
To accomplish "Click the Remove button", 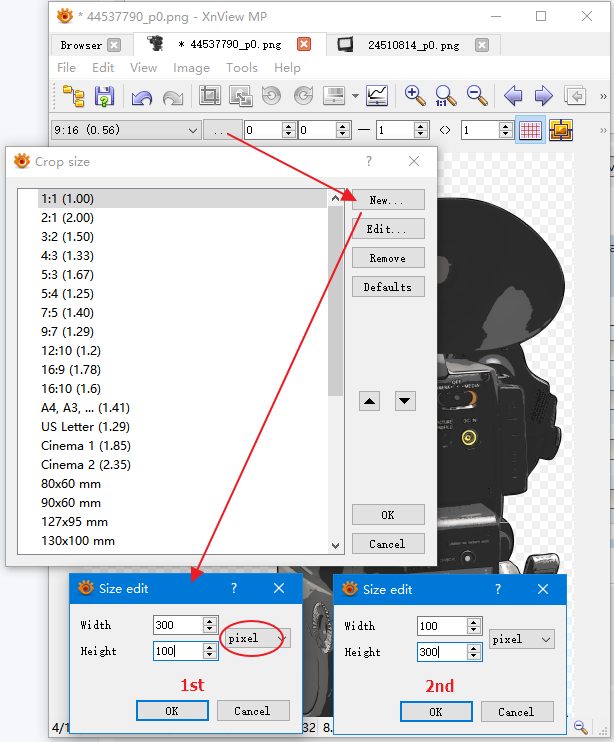I will coord(388,258).
